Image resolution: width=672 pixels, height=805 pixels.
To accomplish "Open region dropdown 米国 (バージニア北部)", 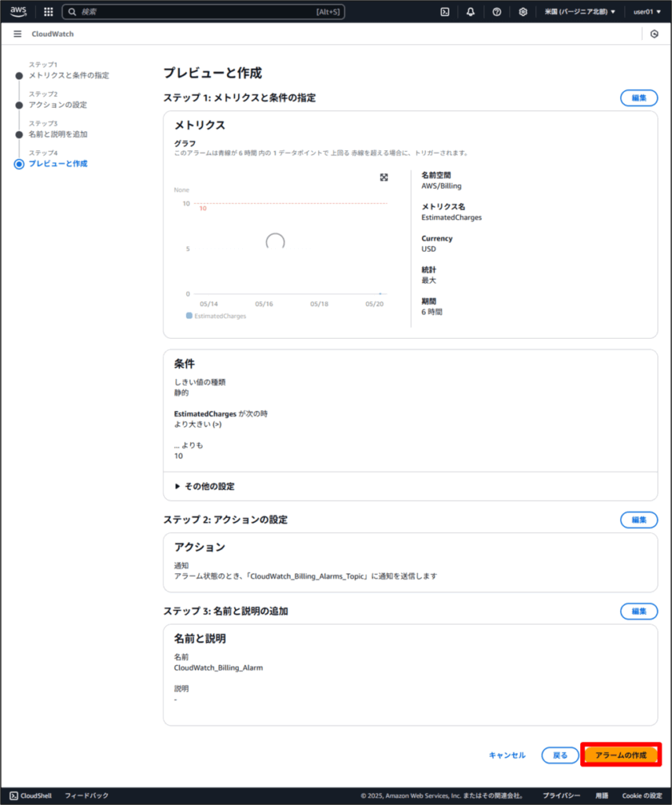I will (579, 12).
